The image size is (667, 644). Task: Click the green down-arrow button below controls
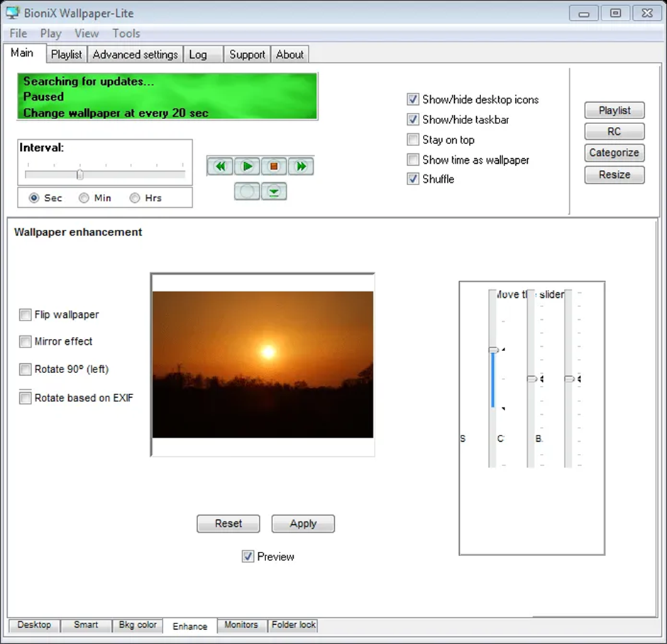274,191
